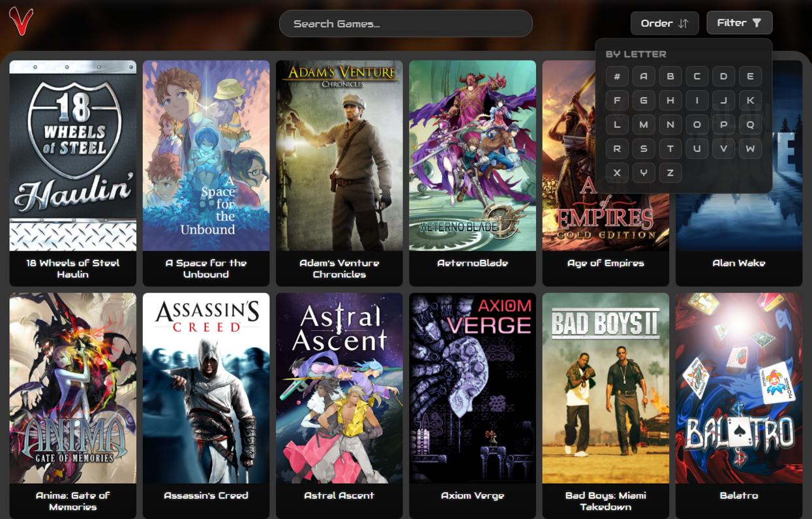Filter games by letter B
The height and width of the screenshot is (519, 812).
(x=670, y=76)
